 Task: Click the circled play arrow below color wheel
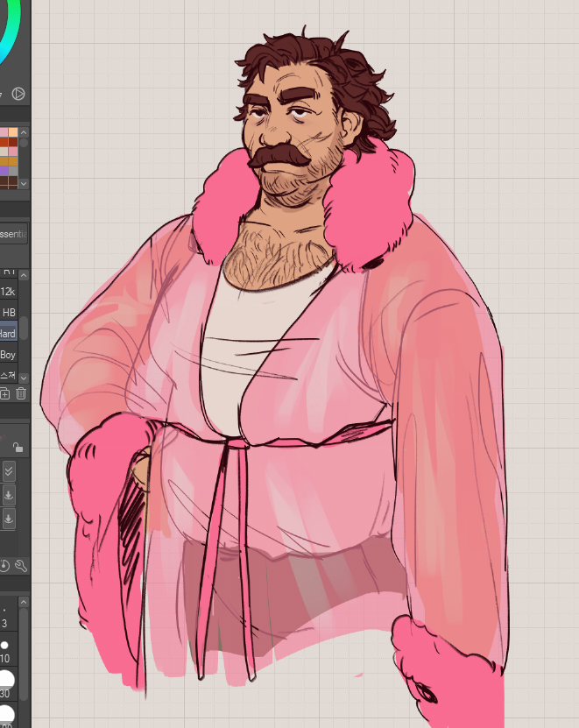pyautogui.click(x=18, y=94)
